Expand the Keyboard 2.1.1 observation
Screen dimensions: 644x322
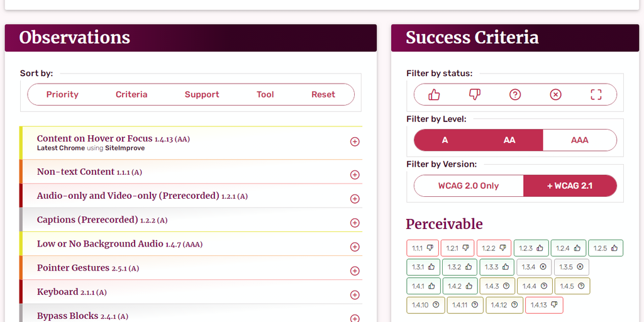pyautogui.click(x=355, y=295)
